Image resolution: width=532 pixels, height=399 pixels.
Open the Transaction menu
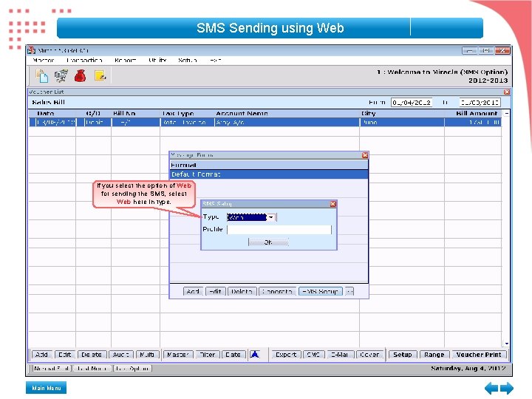[84, 60]
